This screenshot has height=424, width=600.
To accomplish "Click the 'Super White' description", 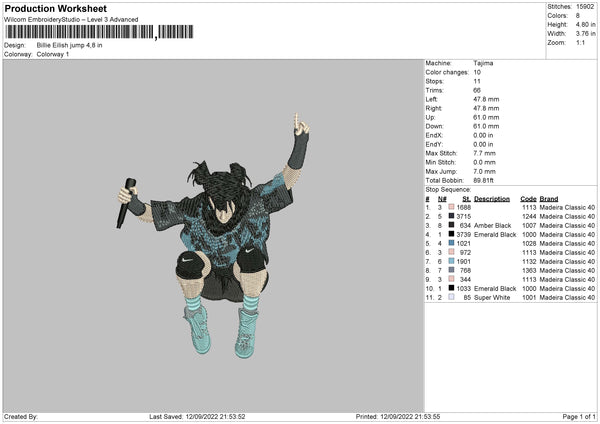I will (x=492, y=297).
